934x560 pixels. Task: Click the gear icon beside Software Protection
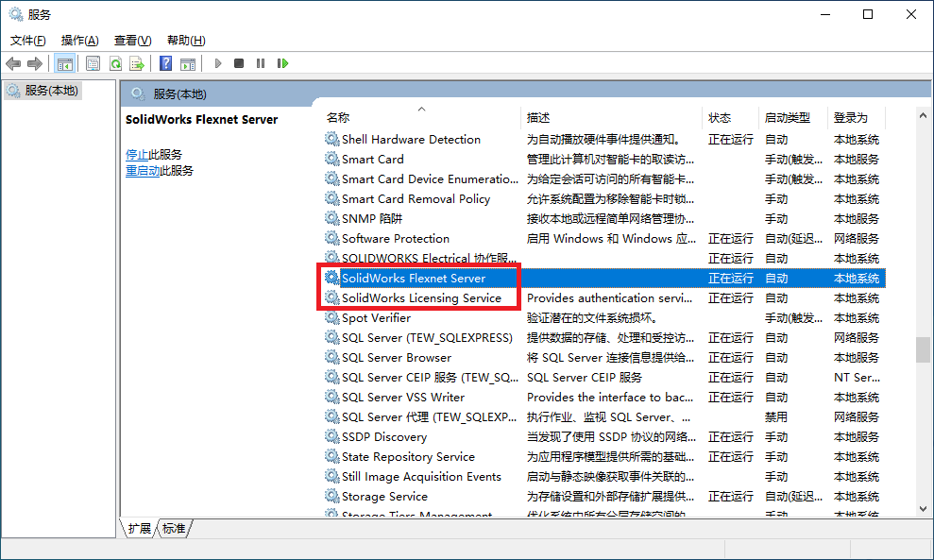click(331, 238)
